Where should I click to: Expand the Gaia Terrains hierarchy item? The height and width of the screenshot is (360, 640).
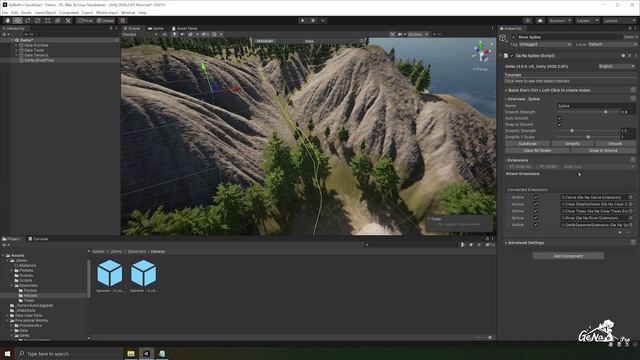16,55
